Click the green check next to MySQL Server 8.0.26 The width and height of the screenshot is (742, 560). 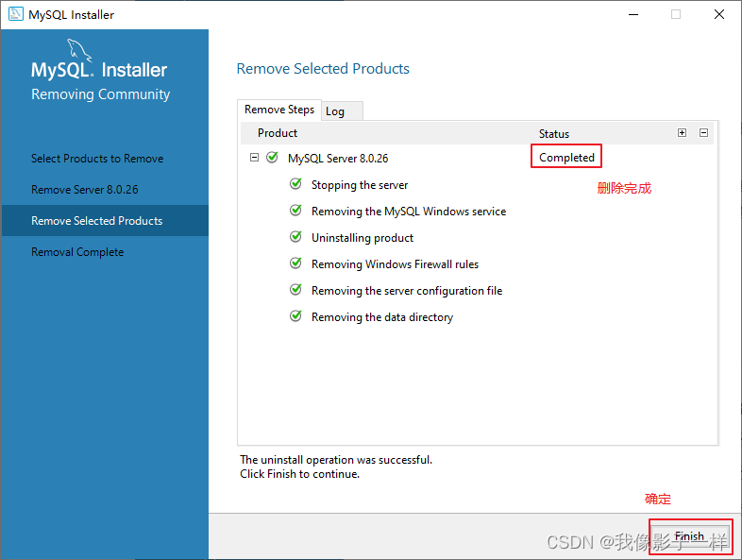click(x=272, y=157)
